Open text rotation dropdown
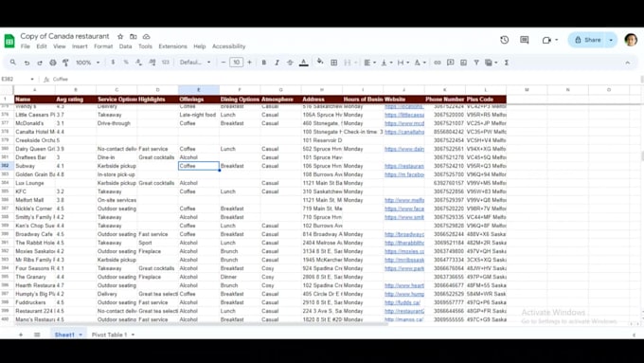The height and width of the screenshot is (363, 644). tap(420, 63)
